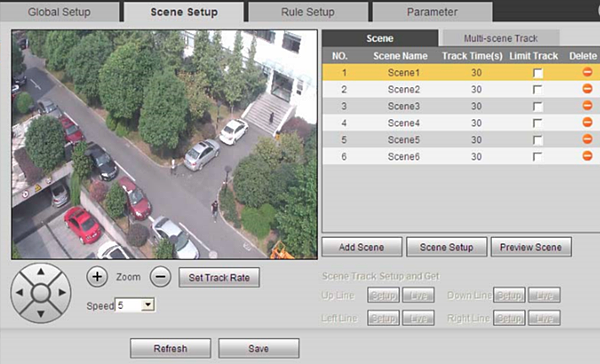Switch to the Global Setup tab
600x364 pixels.
[x=59, y=12]
